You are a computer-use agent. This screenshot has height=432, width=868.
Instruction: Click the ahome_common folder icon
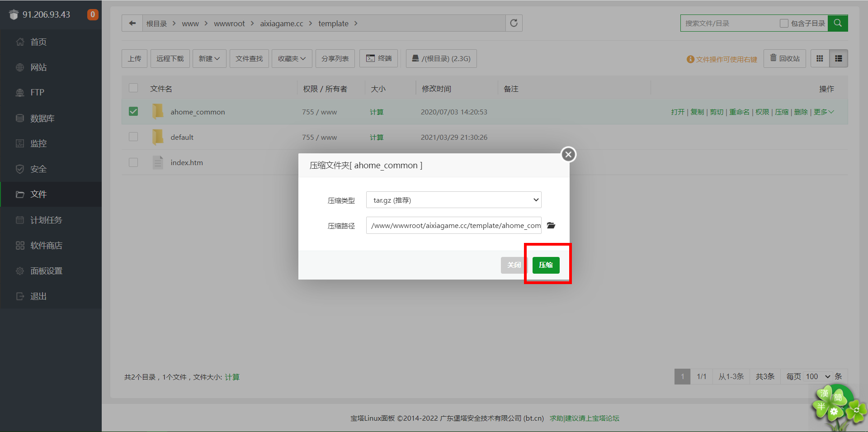tap(158, 111)
